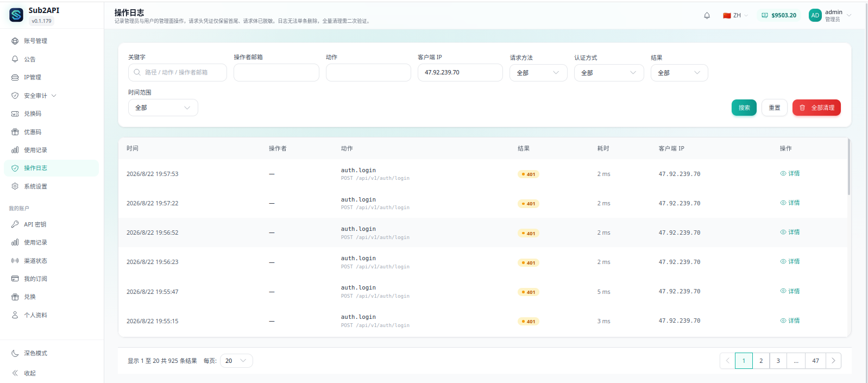Click the 操作者邮箱 input field
Viewport: 868px width, 383px height.
point(276,72)
